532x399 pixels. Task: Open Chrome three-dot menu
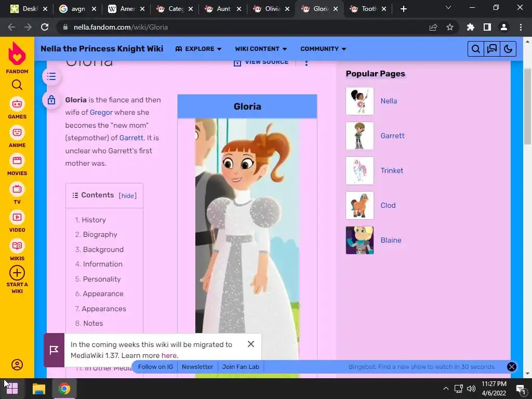pos(521,27)
